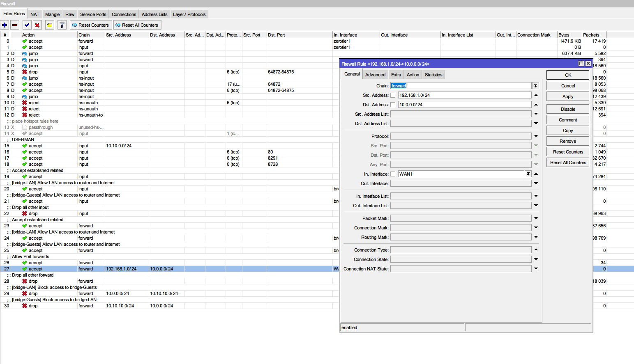Toggle the In. Interface negate checkbox

393,174
